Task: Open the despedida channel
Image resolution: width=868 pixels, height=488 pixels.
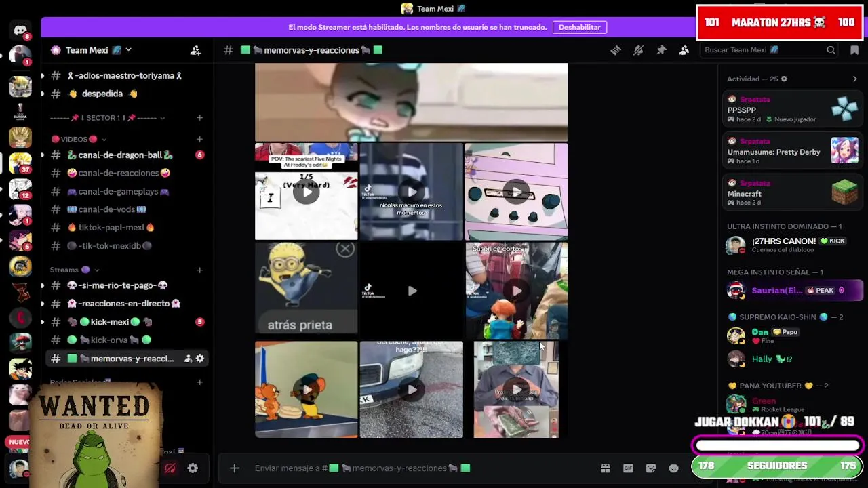Action: 126,94
